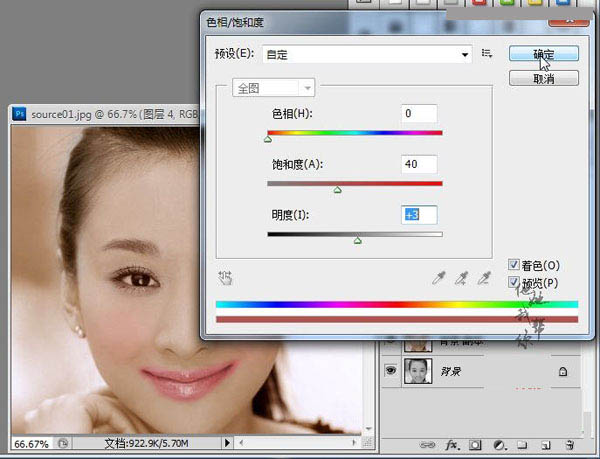Click horizontal scrollbar right arrow in document

tap(354, 443)
